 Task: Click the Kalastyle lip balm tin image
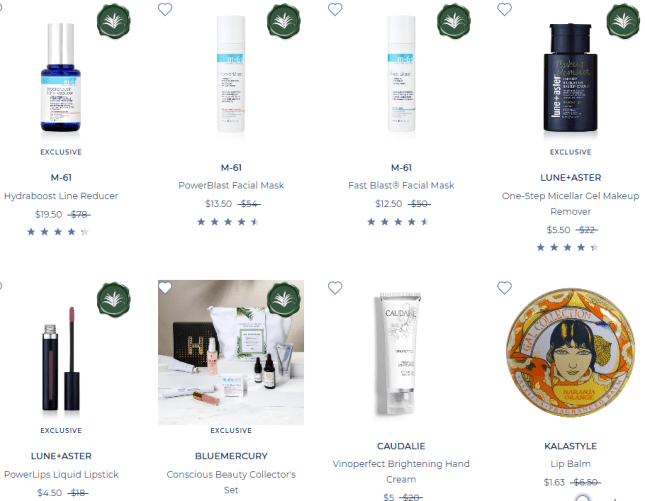point(571,353)
